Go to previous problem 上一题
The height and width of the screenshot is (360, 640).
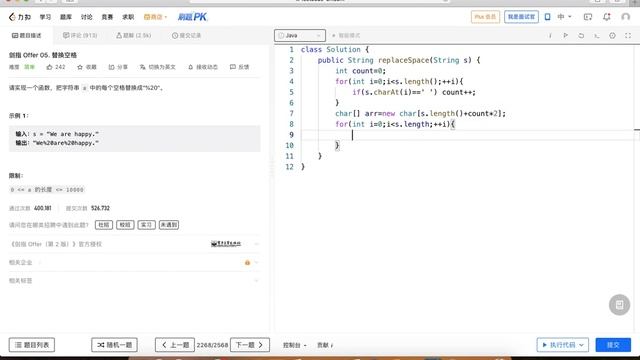[x=175, y=345]
